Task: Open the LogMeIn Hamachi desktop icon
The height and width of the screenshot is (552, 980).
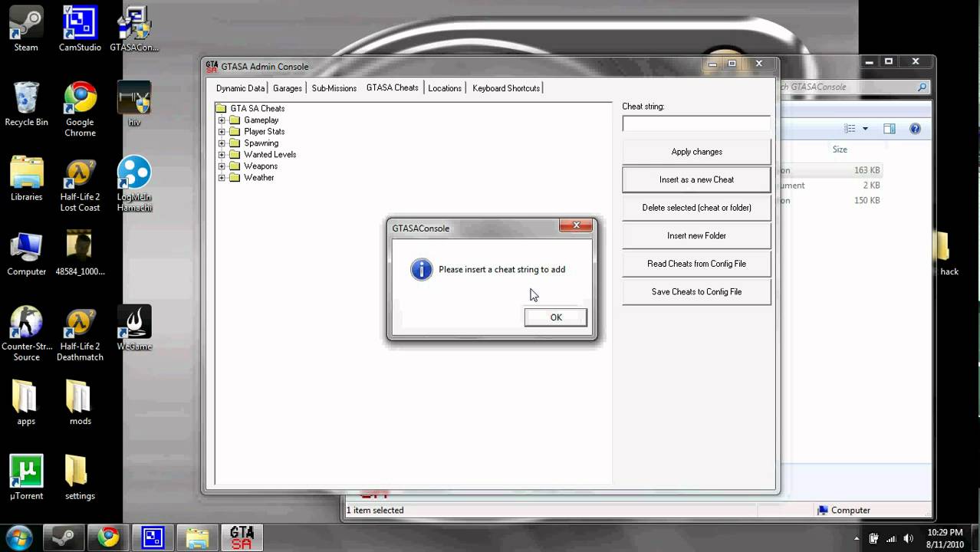Action: [134, 184]
